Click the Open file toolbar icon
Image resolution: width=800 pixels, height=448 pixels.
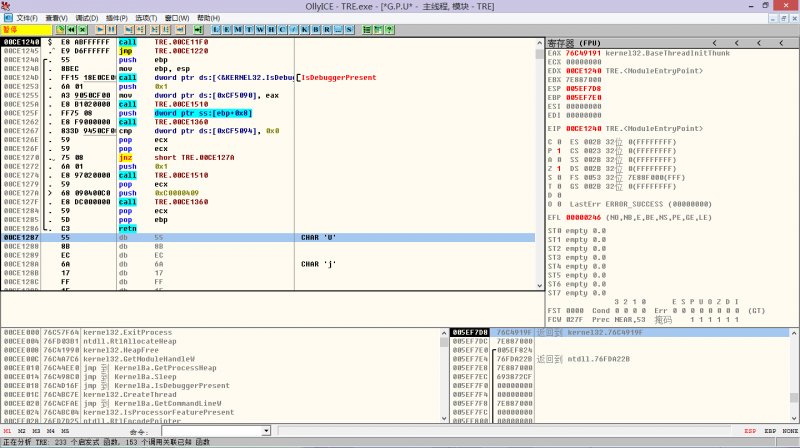pos(60,30)
